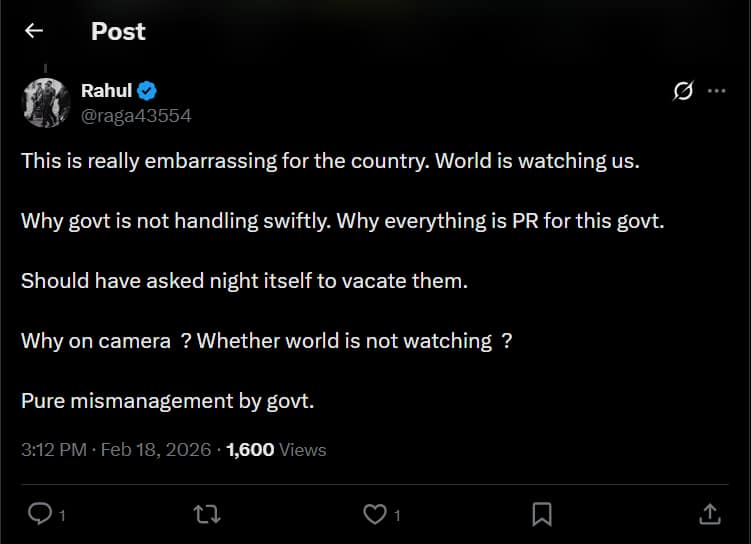Reply to Rahul's post
The height and width of the screenshot is (544, 751).
40,514
